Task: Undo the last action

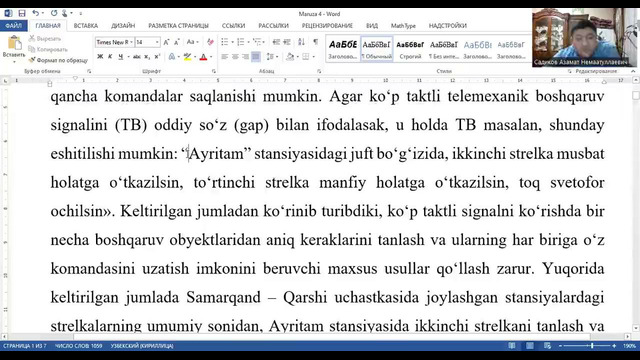Action: pyautogui.click(x=36, y=13)
